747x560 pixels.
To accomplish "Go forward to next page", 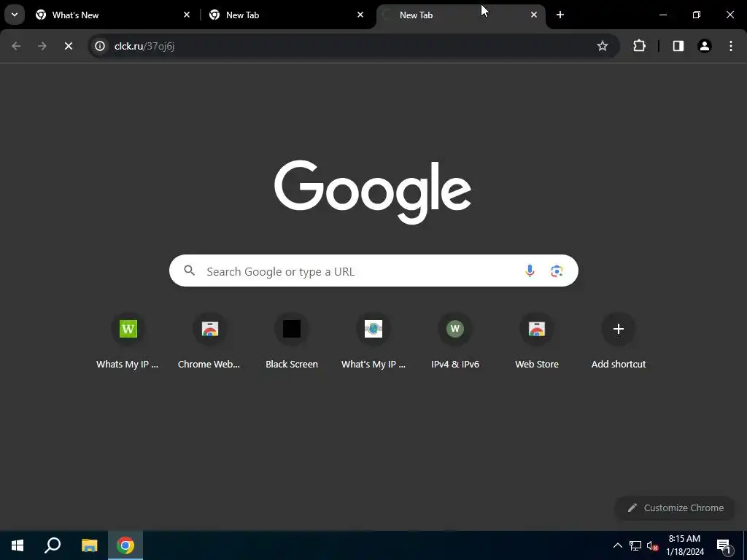I will coord(42,46).
